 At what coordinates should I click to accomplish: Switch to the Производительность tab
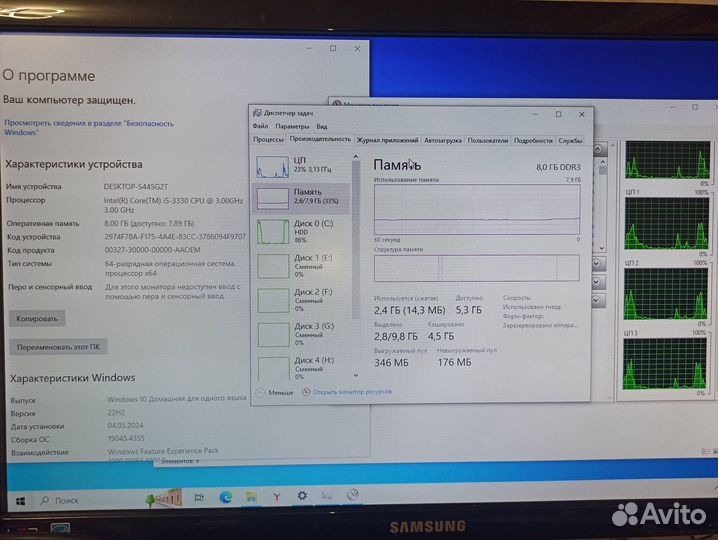point(320,139)
